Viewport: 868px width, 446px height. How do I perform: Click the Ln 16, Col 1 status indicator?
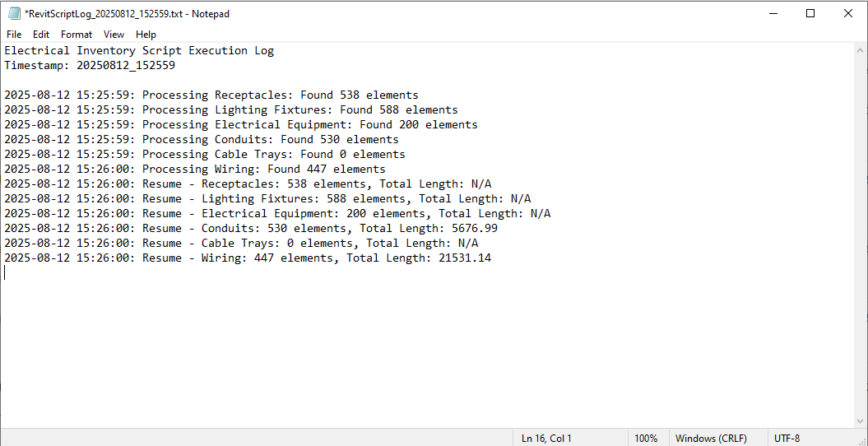(x=546, y=439)
